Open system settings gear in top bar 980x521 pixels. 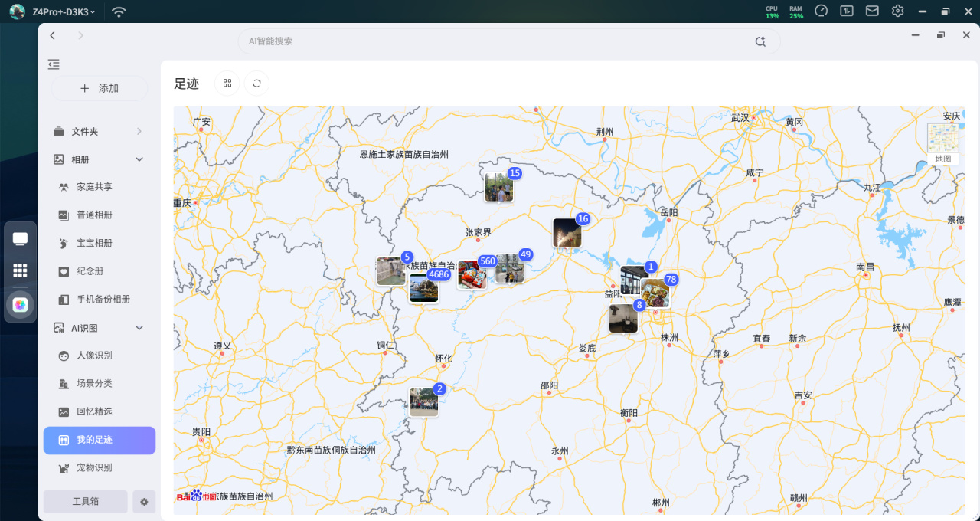click(x=897, y=11)
